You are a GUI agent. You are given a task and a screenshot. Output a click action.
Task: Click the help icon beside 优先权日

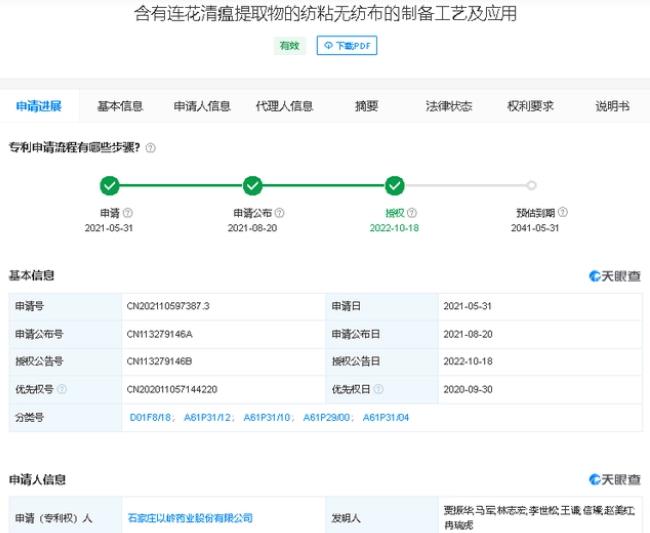tap(378, 389)
